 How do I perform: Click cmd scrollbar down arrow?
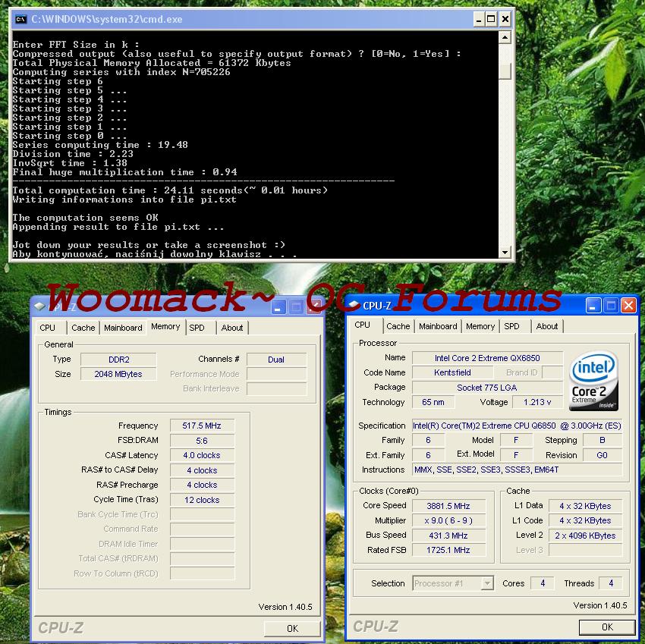(x=505, y=252)
